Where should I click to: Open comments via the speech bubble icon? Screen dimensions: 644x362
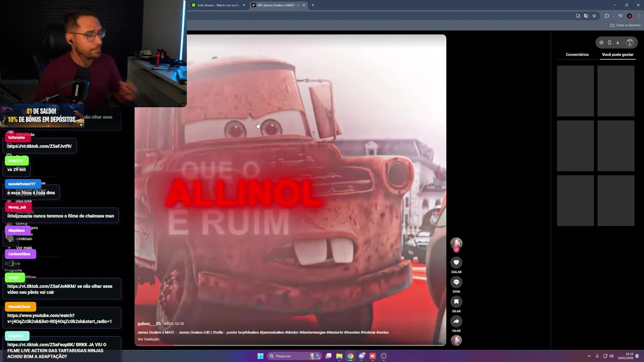pyautogui.click(x=456, y=282)
